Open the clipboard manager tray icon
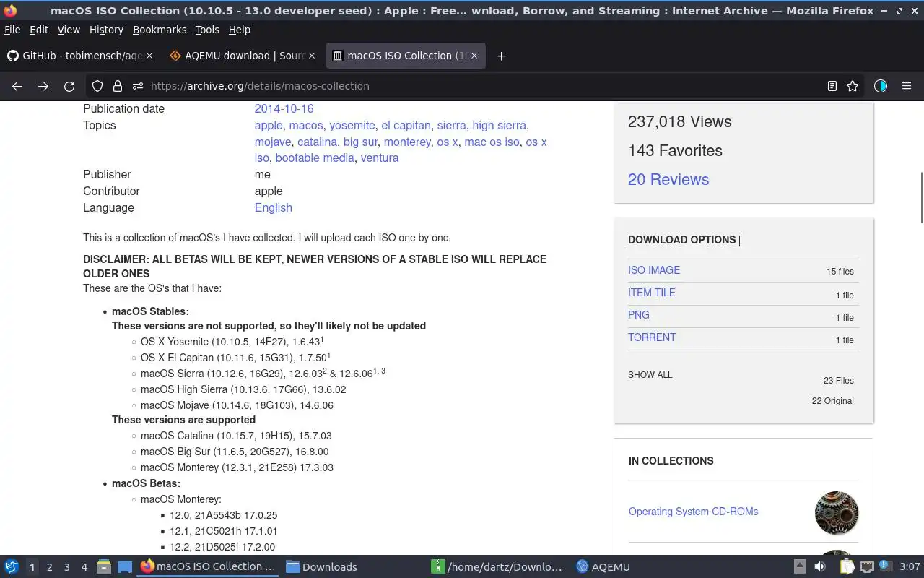 click(847, 566)
